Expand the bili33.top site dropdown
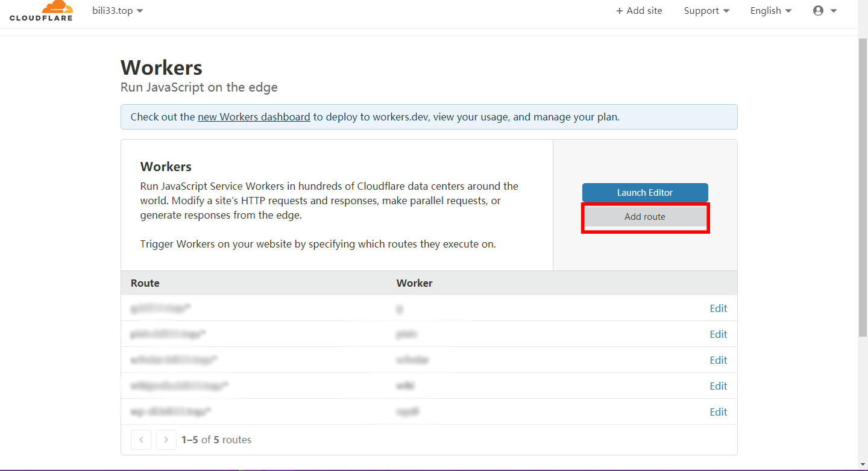 pos(118,11)
